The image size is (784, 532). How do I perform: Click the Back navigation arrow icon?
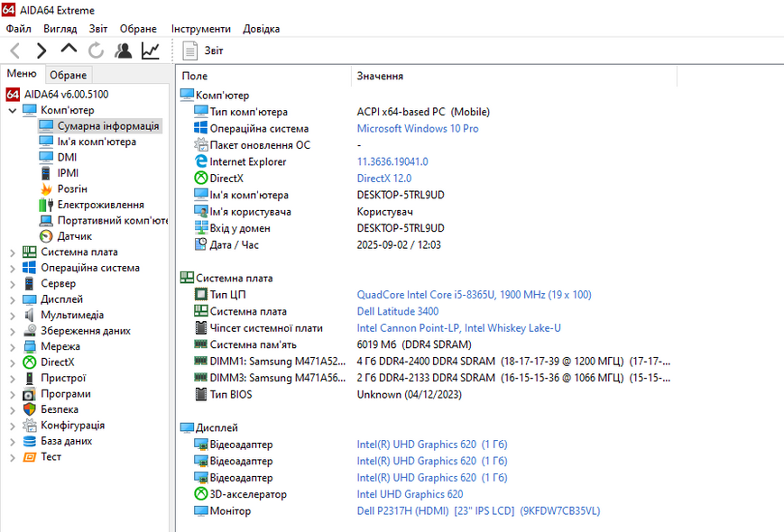point(15,50)
